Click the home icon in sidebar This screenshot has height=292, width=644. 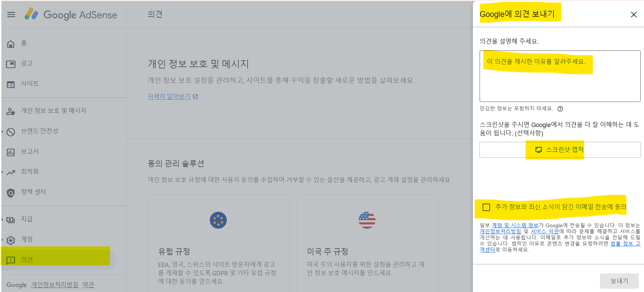11,44
